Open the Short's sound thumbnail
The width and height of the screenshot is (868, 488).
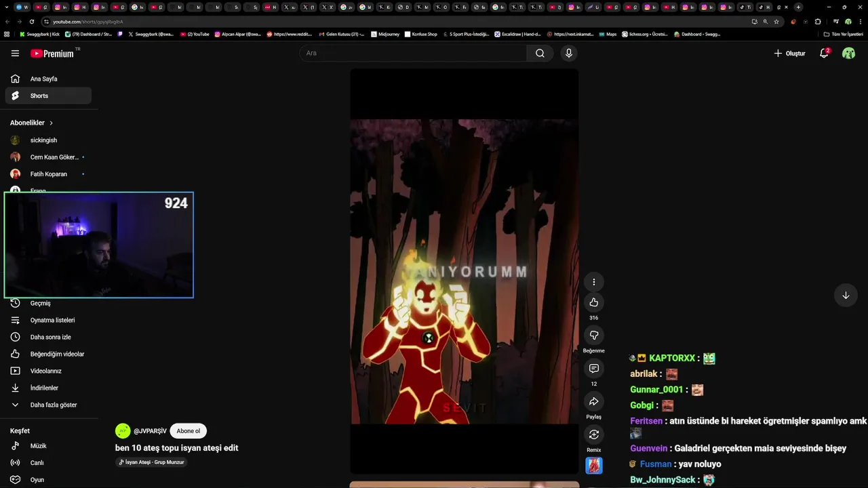(594, 466)
